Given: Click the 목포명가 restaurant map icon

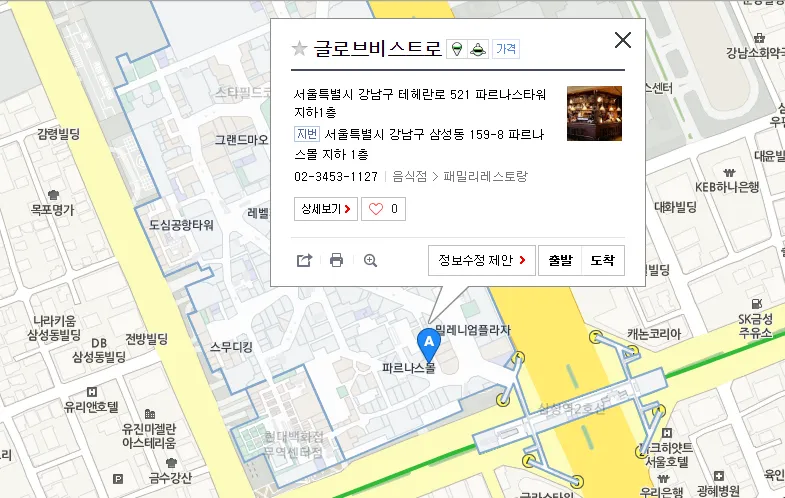Looking at the screenshot, I should click(x=53, y=195).
